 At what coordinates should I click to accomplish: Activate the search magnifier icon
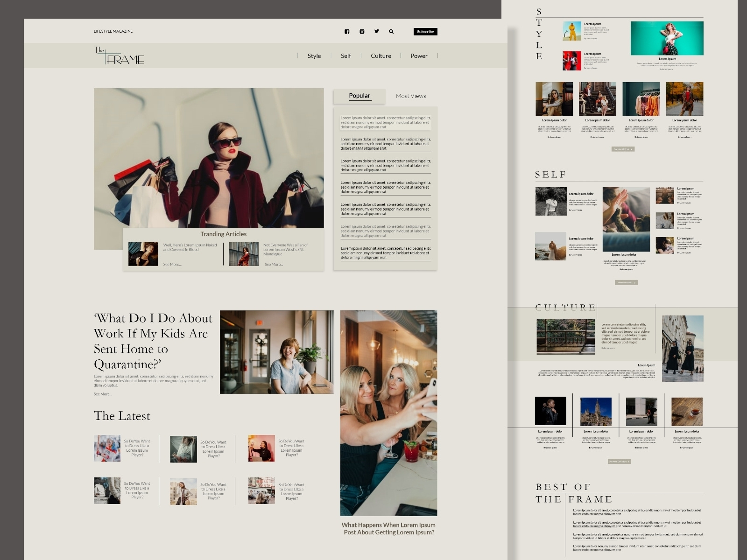[x=392, y=31]
